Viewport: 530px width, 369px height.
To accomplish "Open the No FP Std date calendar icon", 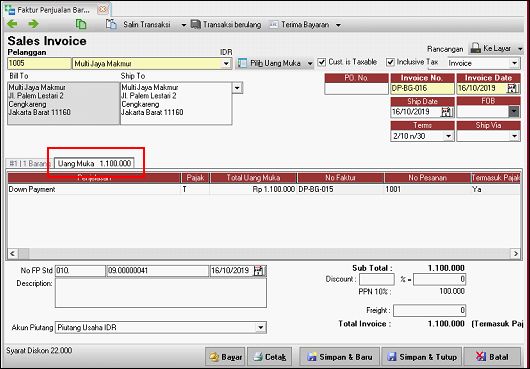I will click(259, 271).
